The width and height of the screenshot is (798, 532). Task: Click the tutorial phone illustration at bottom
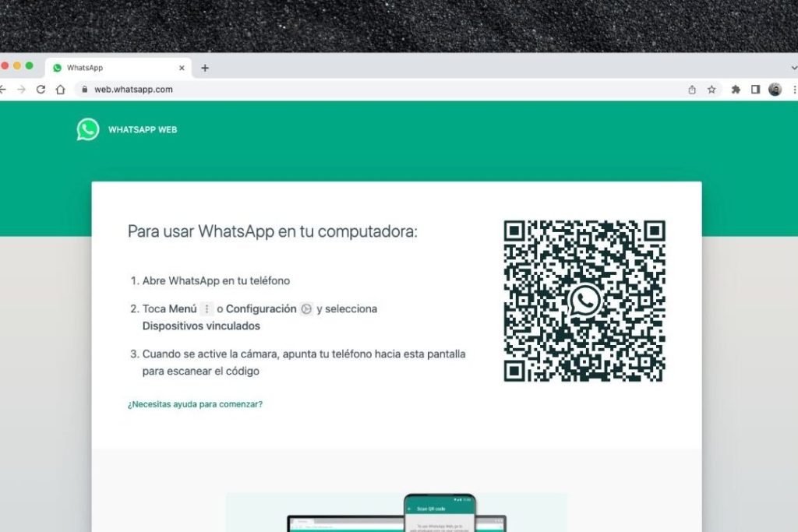[x=439, y=513]
